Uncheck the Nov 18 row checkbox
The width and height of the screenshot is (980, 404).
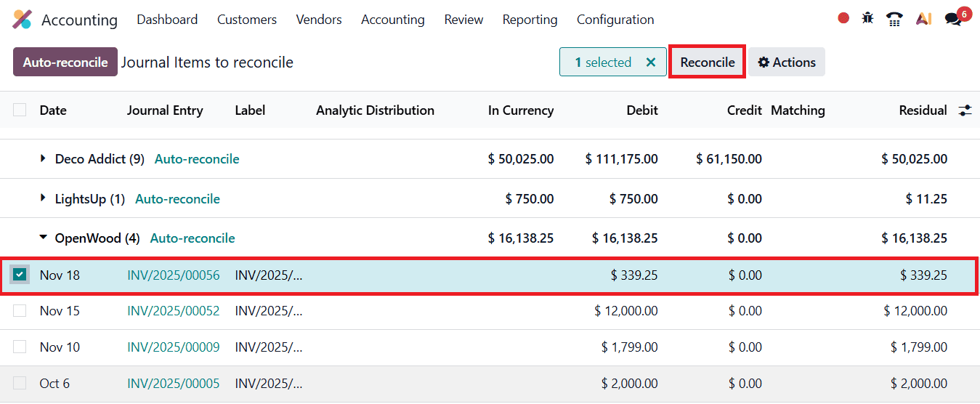click(x=20, y=275)
